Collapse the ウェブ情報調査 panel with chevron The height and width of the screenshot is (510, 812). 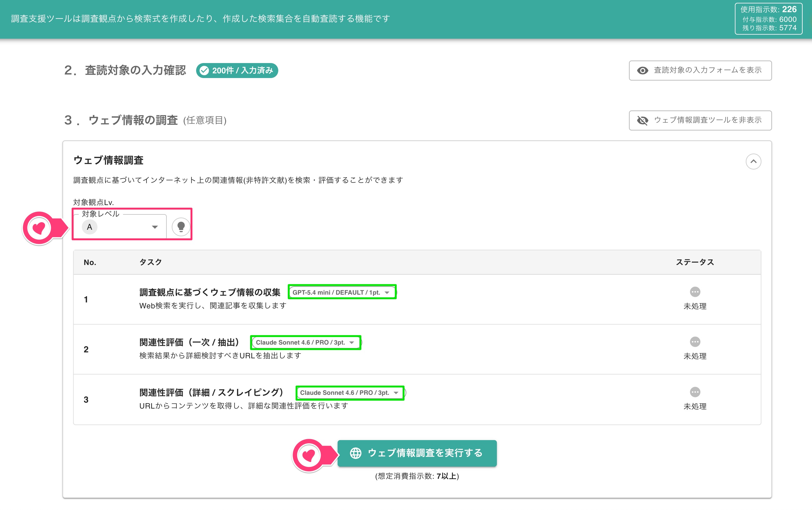753,161
